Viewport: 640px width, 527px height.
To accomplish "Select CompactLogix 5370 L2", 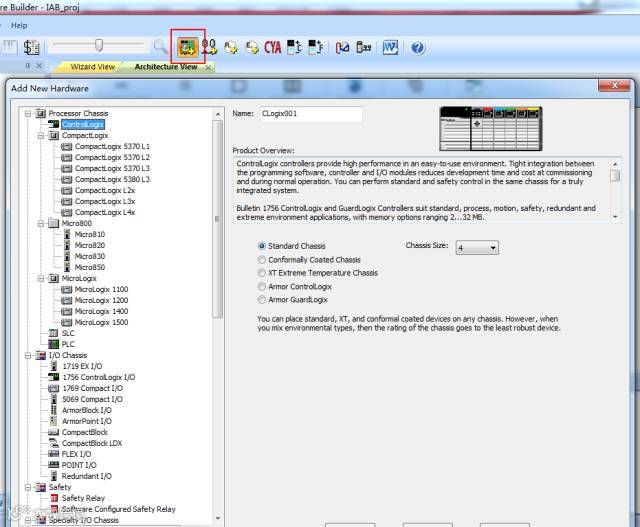I will 112,158.
